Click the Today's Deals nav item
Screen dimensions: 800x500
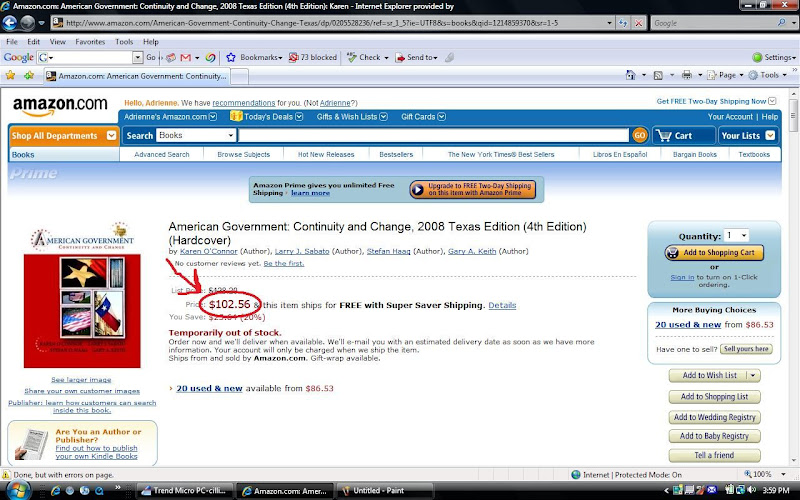pos(267,116)
